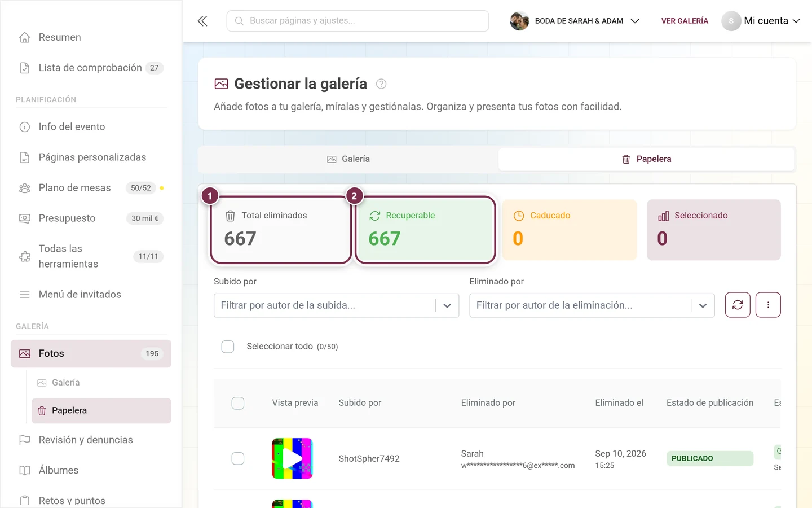Click the Mi cuenta avatar circle
The image size is (812, 508).
[731, 21]
